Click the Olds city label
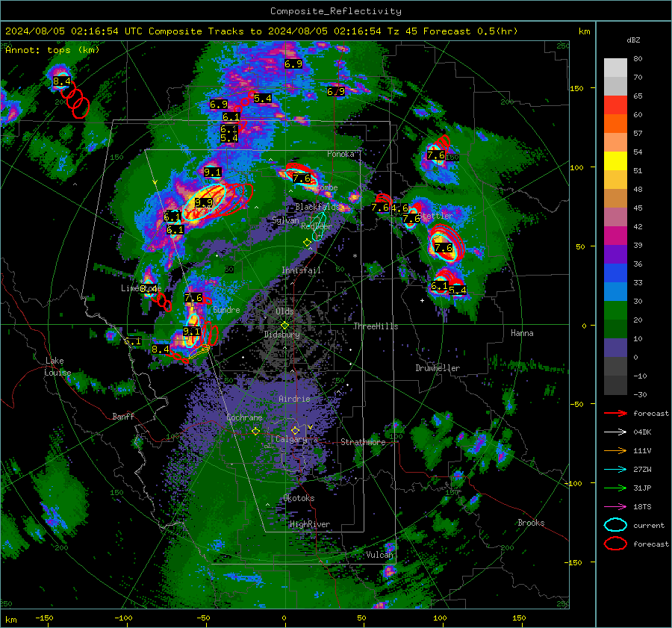Image resolution: width=672 pixels, height=628 pixels. tap(284, 311)
